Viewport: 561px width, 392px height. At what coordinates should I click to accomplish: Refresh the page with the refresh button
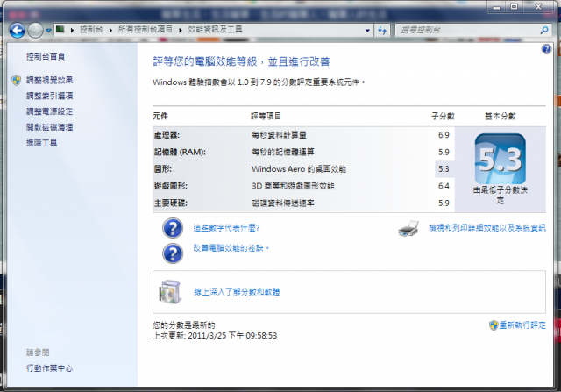[382, 31]
